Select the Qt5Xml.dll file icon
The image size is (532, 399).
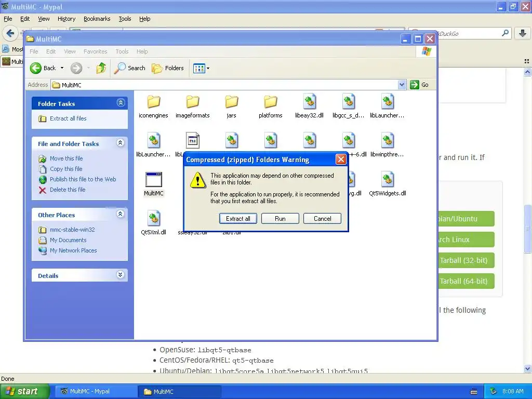[153, 218]
